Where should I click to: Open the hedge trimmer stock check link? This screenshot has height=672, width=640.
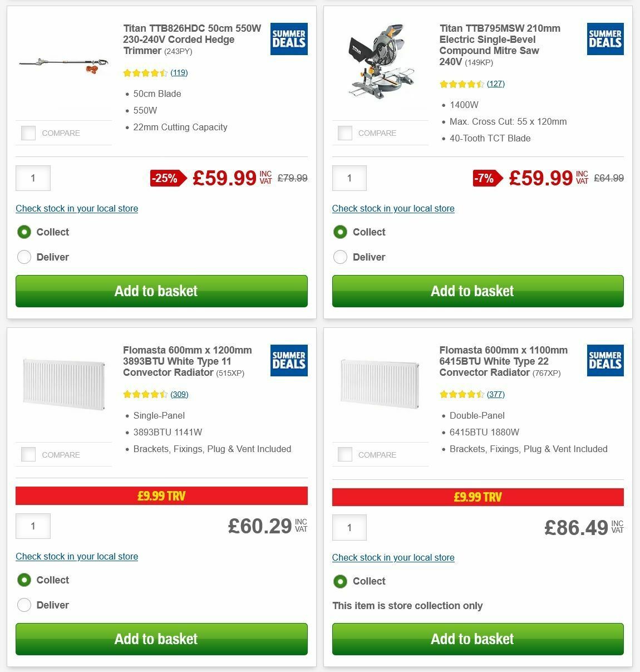click(x=76, y=208)
